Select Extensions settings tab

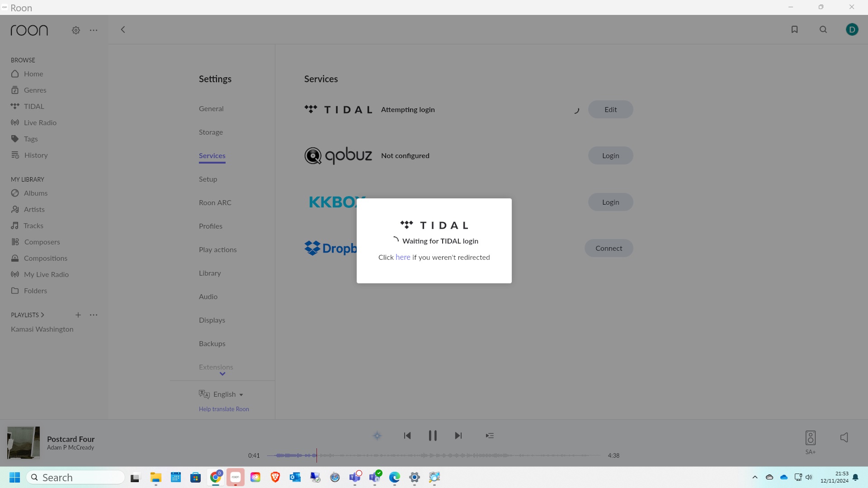click(216, 367)
